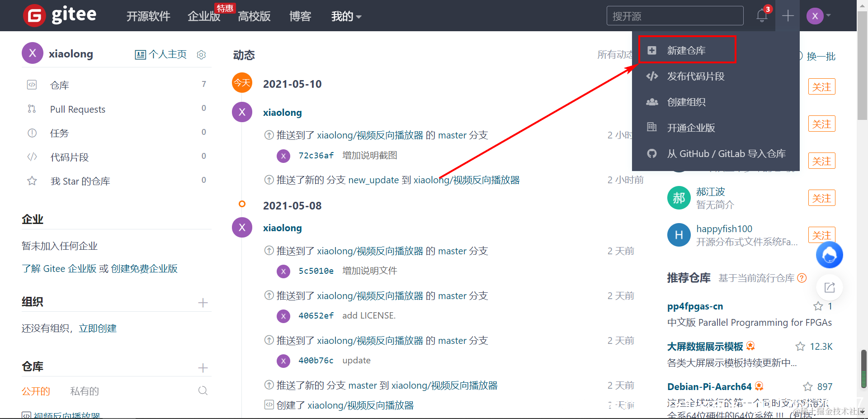Click xiaolong avatar under 2021-05-08
This screenshot has width=868, height=419.
click(242, 227)
